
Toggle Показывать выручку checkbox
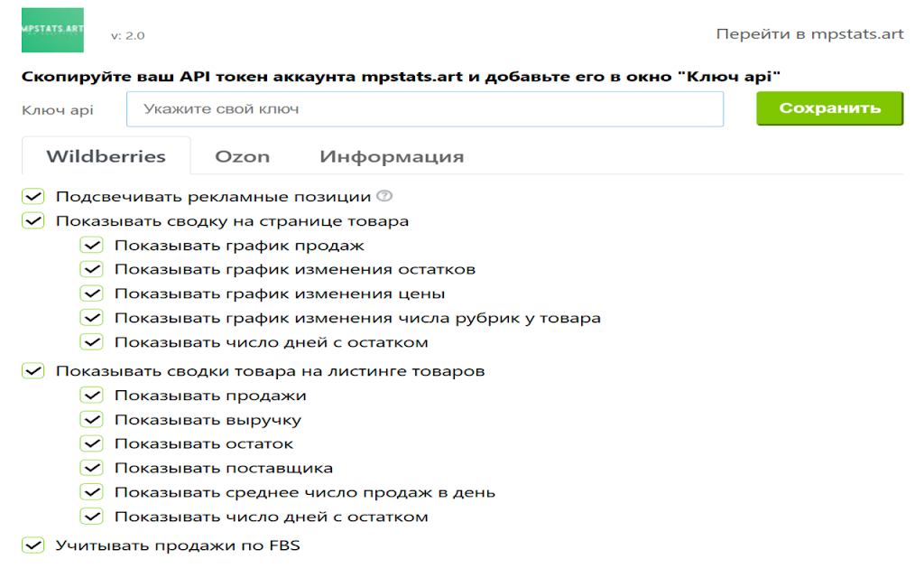pos(92,419)
